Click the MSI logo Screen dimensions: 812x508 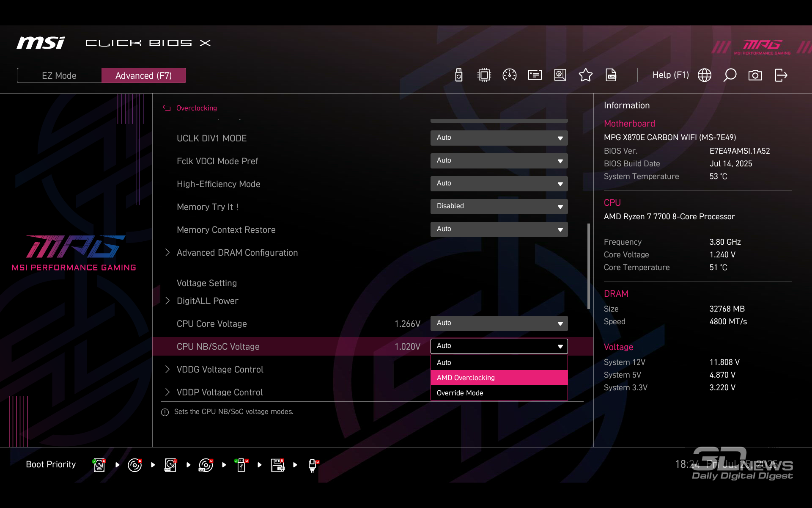click(41, 43)
